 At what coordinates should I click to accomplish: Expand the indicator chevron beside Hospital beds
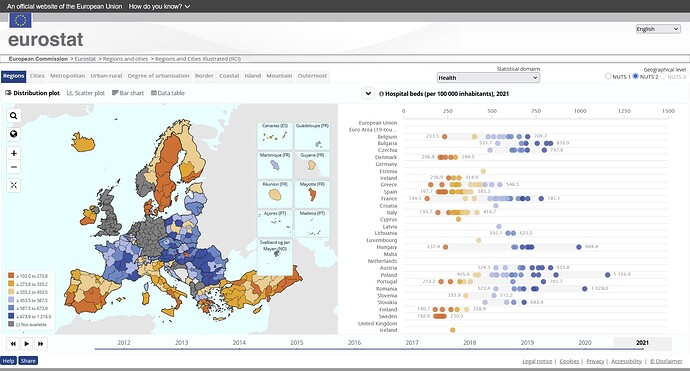[368, 93]
